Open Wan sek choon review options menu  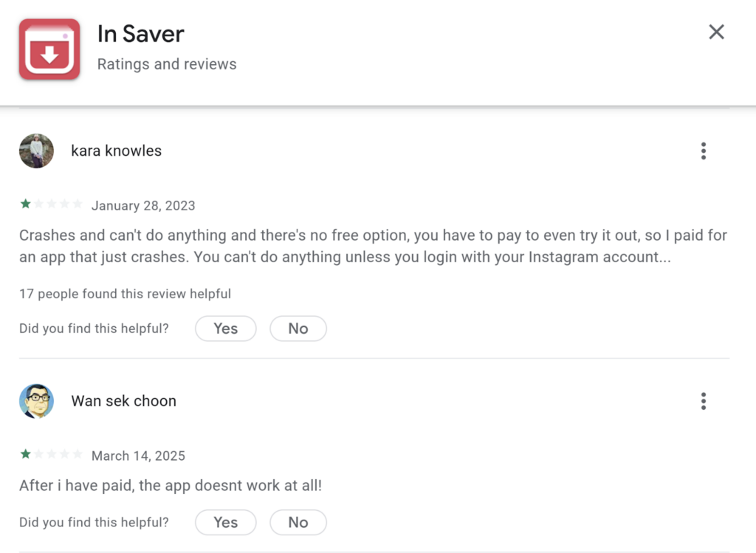click(704, 401)
